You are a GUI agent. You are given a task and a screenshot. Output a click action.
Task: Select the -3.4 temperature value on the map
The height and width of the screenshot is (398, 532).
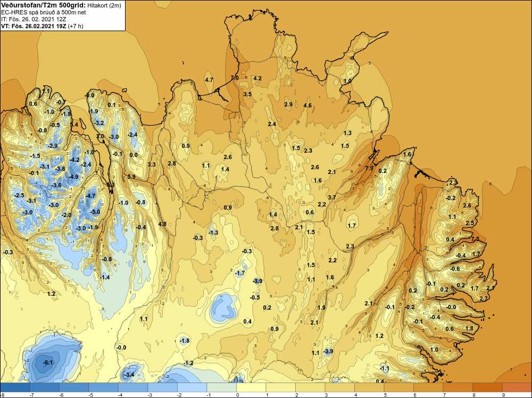[x=129, y=375]
